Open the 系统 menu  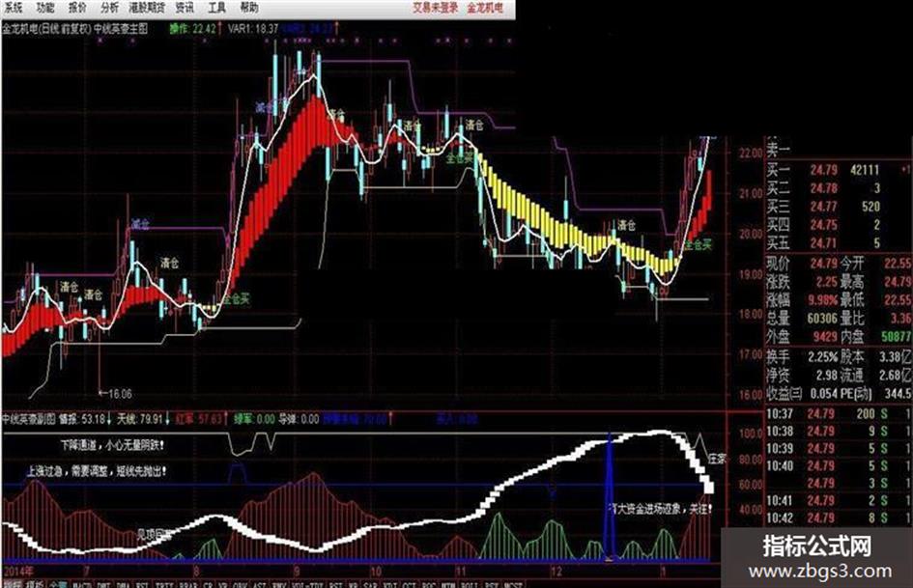pyautogui.click(x=13, y=8)
